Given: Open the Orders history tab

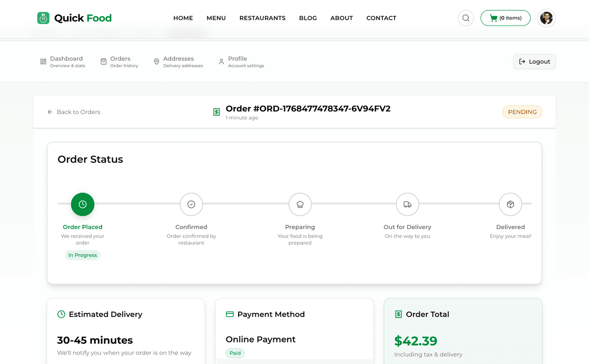Looking at the screenshot, I should 119,62.
